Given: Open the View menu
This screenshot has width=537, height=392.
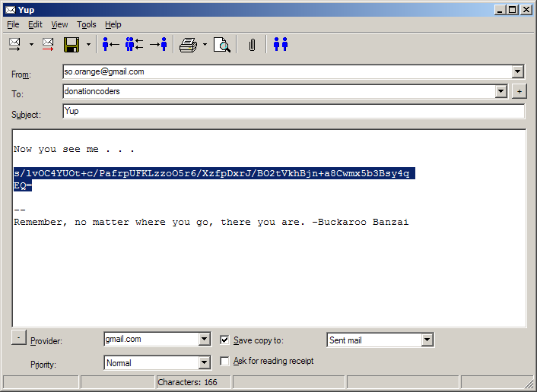Looking at the screenshot, I should [59, 24].
